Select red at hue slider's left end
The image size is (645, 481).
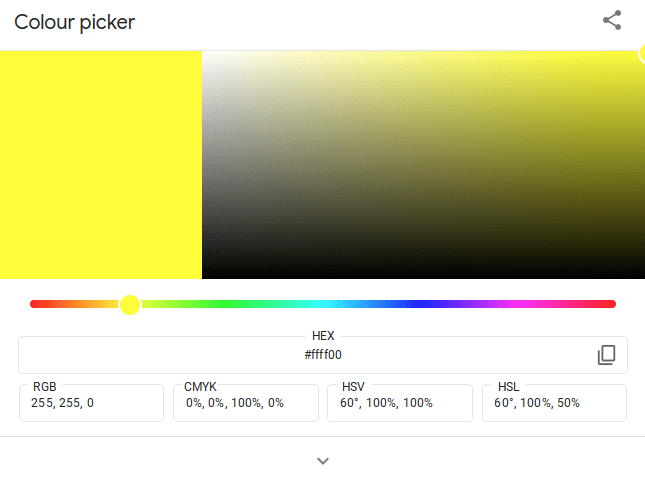[35, 304]
